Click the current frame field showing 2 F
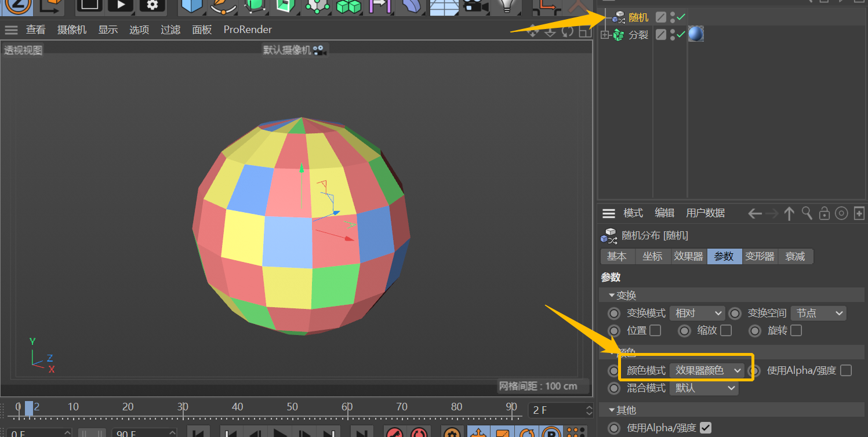The height and width of the screenshot is (437, 868). tap(560, 410)
